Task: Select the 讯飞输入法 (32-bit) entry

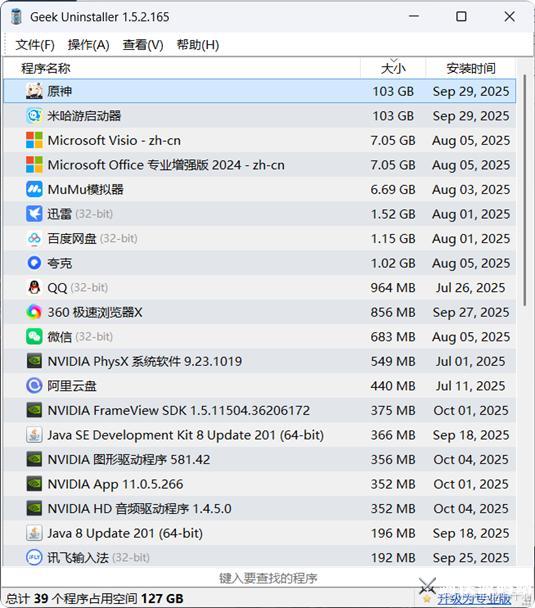Action: tap(98, 558)
